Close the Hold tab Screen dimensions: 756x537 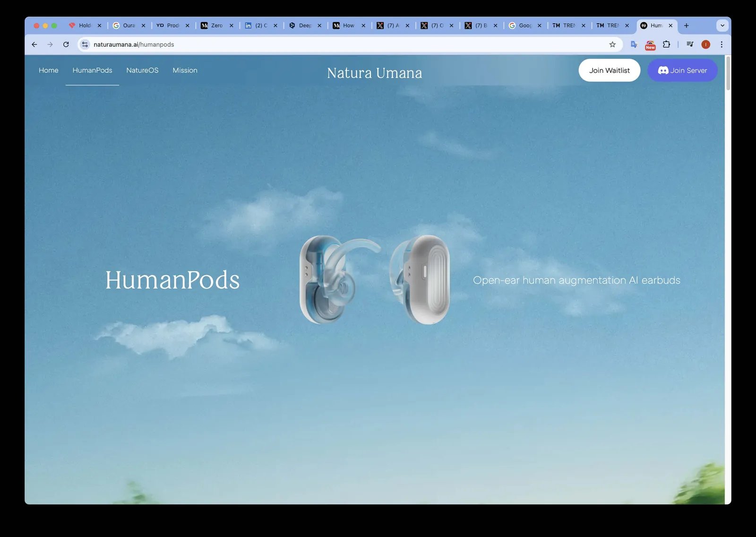click(x=99, y=26)
